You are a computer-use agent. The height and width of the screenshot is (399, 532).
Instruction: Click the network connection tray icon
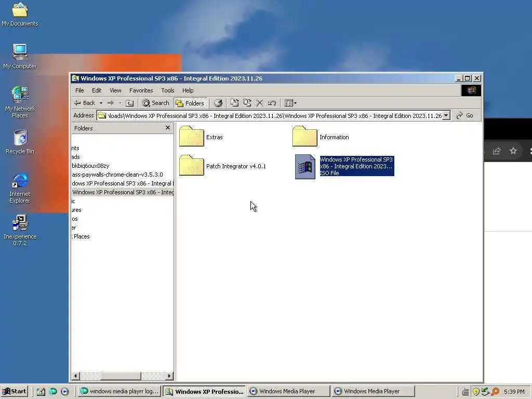485,392
